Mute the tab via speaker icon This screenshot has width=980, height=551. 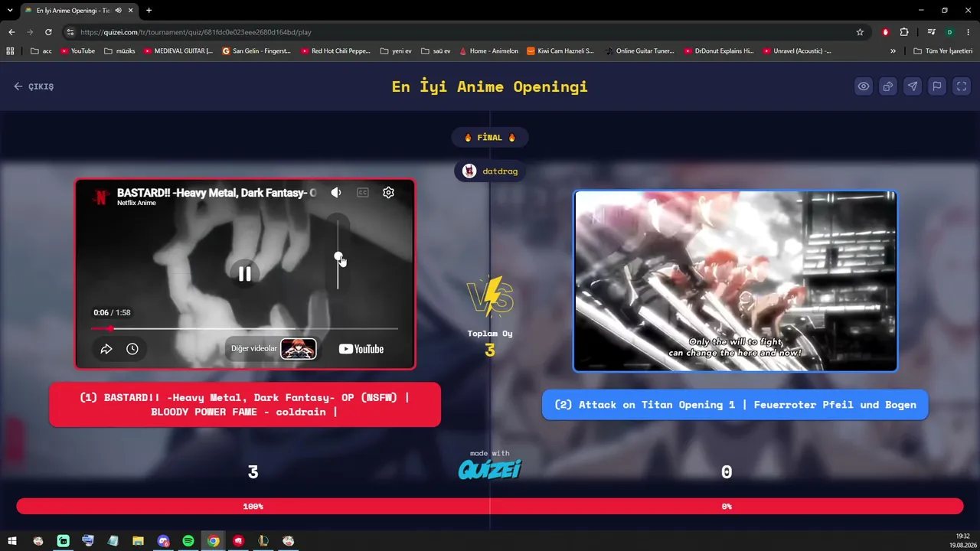(118, 11)
